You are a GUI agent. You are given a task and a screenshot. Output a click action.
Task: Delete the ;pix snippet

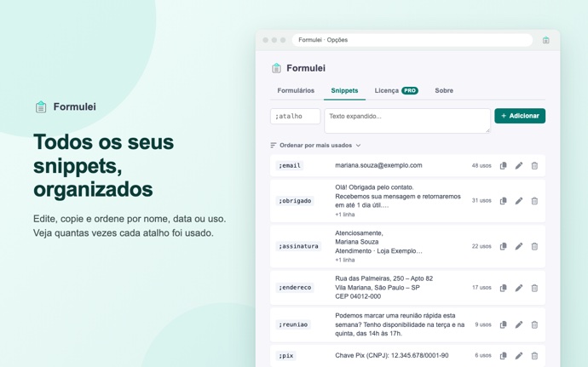pyautogui.click(x=535, y=355)
